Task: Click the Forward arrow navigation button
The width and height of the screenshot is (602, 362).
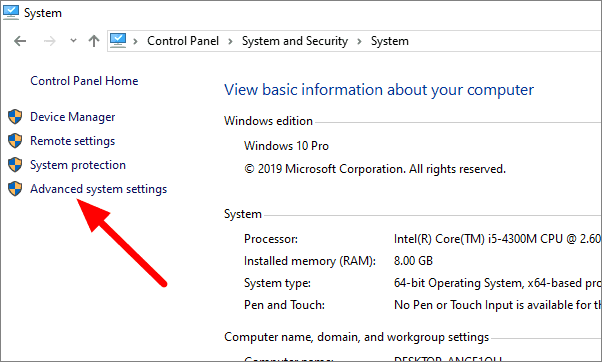Action: click(50, 41)
